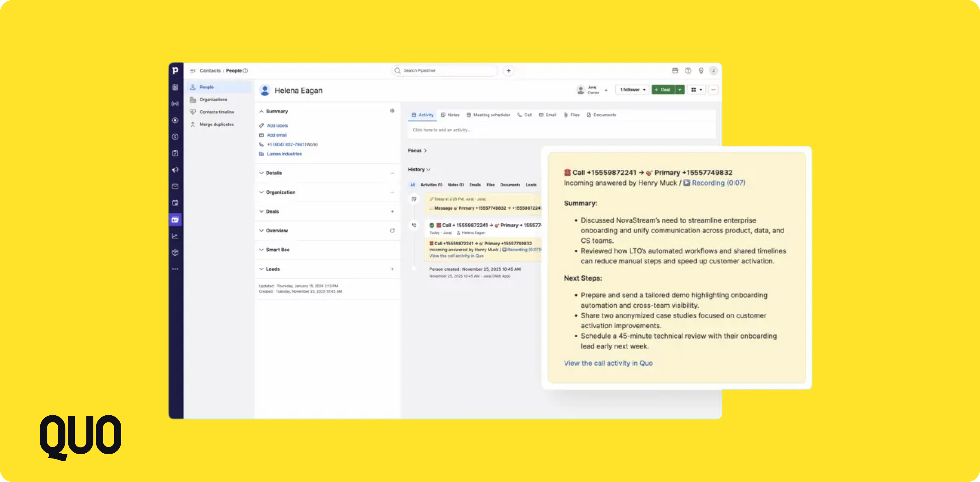Refresh the Overview section
980x482 pixels.
tap(392, 231)
